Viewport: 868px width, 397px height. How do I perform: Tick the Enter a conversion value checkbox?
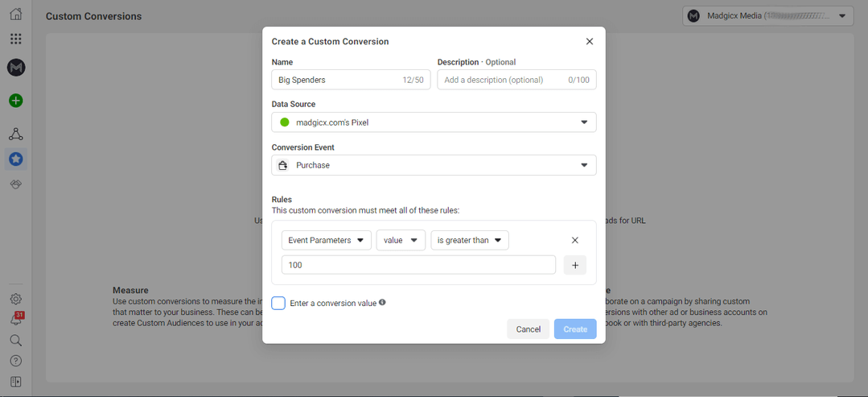(x=278, y=304)
